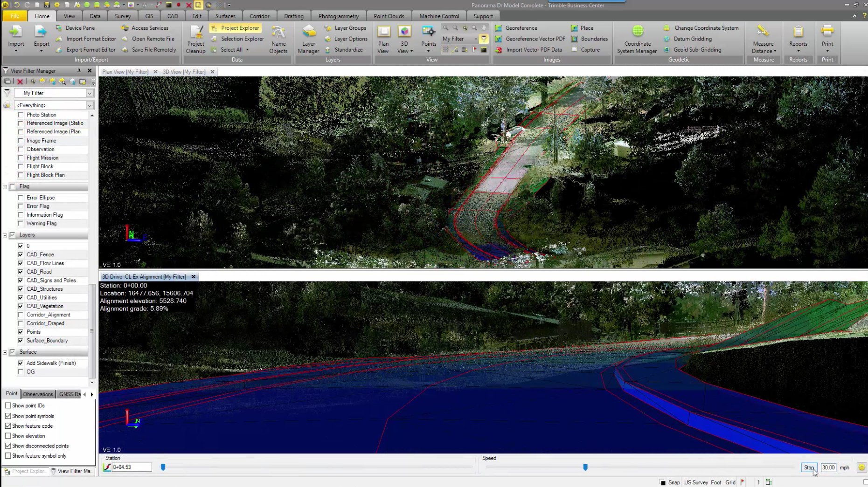Uncheck the CAD_Fence layer
The width and height of the screenshot is (868, 487).
pyautogui.click(x=21, y=254)
